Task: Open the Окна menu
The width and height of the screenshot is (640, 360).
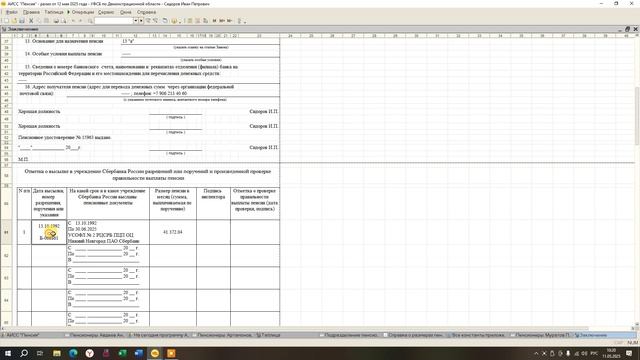Action: click(x=126, y=12)
